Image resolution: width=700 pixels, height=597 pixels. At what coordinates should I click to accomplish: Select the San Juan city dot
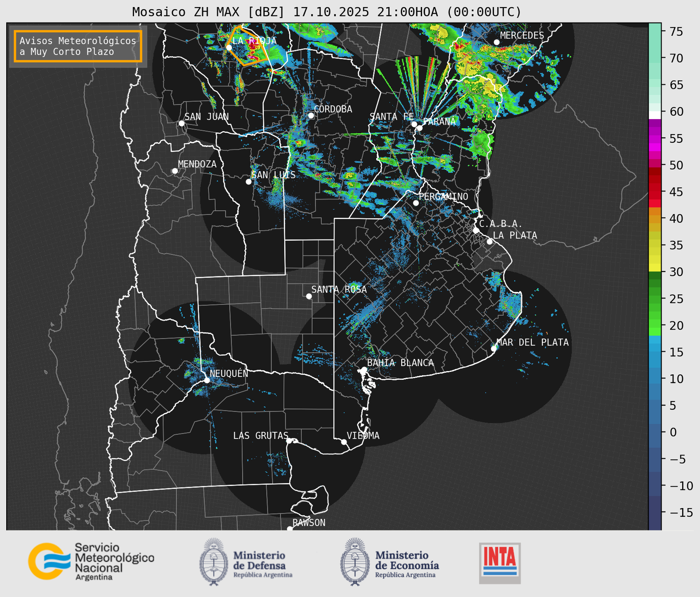tap(181, 123)
